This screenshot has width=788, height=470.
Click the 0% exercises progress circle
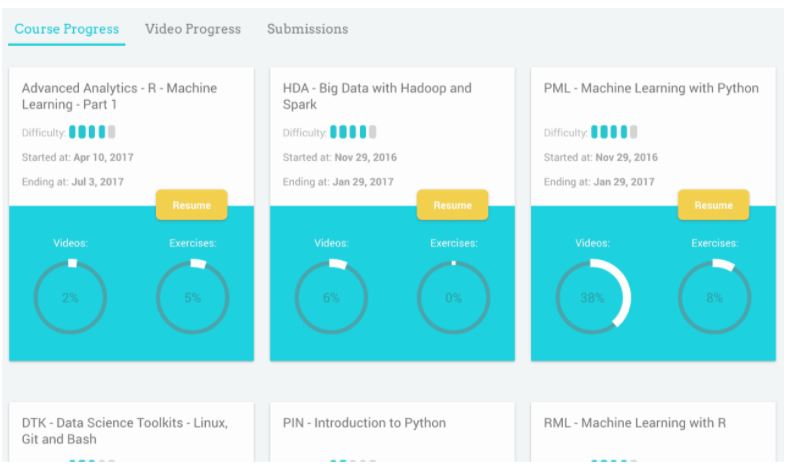pyautogui.click(x=453, y=298)
